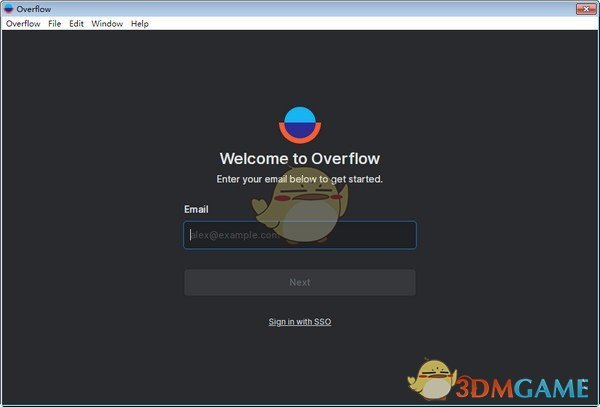Open the Overflow menu
Screen dimensions: 600x407
(23, 23)
